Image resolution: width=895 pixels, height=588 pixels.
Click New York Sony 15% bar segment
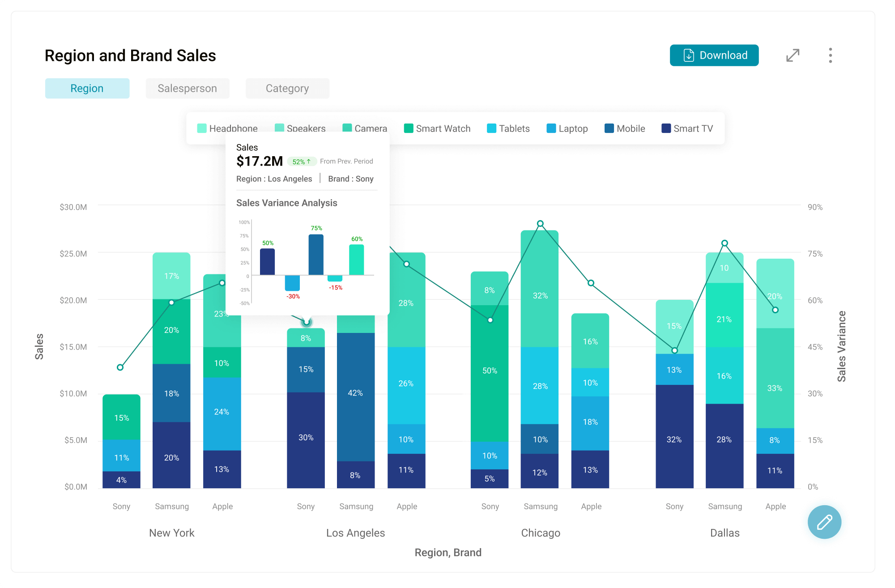tap(121, 417)
